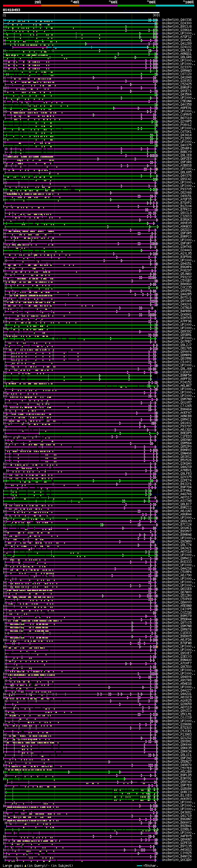Click the green ~80% identity legend bar
The height and width of the screenshot is (868, 197).
137,6
